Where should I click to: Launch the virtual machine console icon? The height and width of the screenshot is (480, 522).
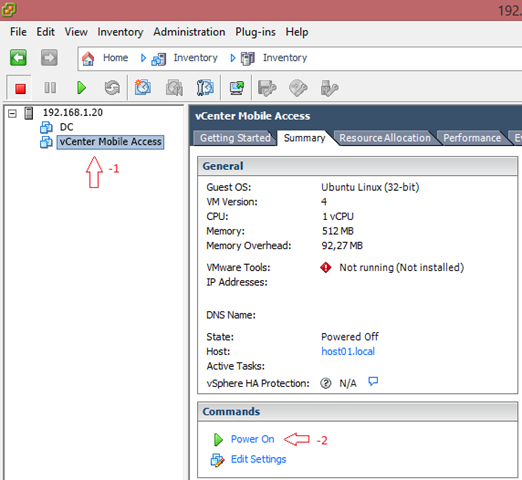[x=236, y=88]
